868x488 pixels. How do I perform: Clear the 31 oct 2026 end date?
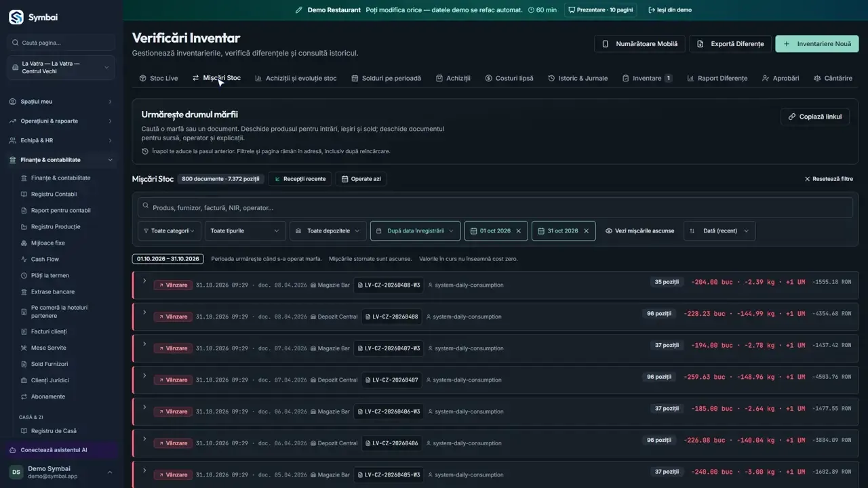click(x=586, y=231)
